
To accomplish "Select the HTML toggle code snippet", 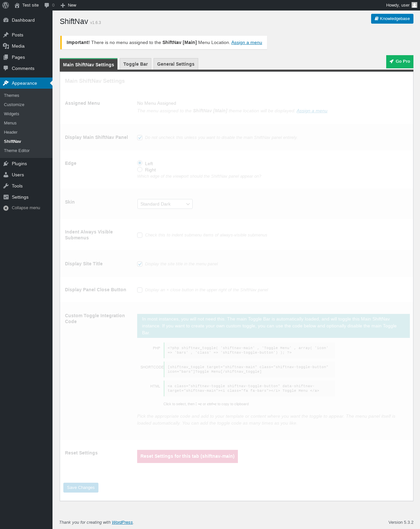I will tap(249, 388).
